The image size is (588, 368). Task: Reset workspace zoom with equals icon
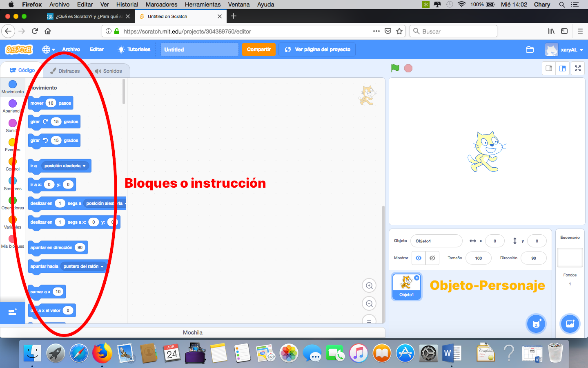[x=369, y=320]
